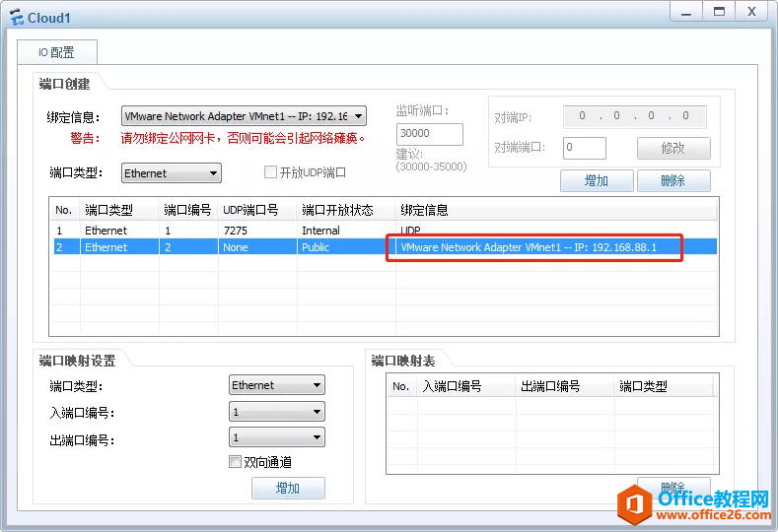The image size is (778, 532).
Task: Click the 端口编号 column header in port table
Action: [x=188, y=210]
